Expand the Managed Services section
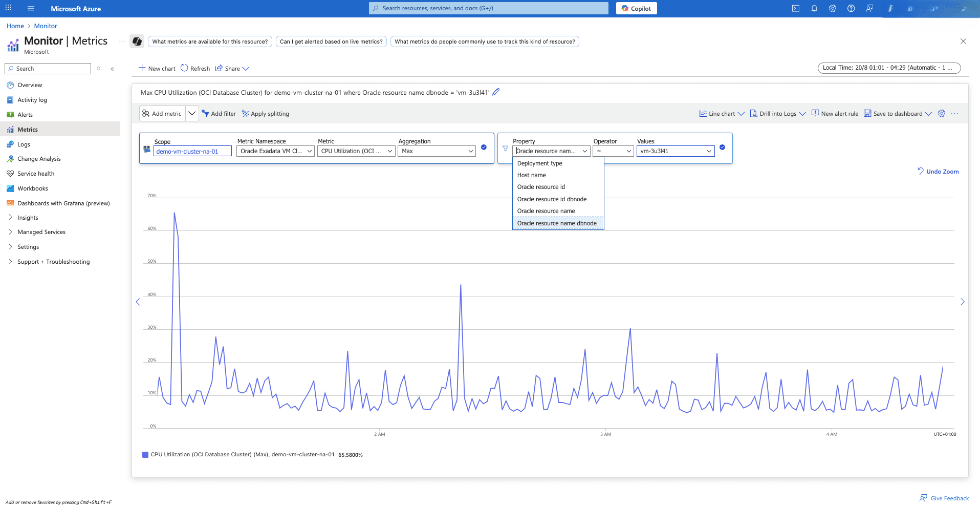Screen dimensions: 980x507 [x=10, y=232]
